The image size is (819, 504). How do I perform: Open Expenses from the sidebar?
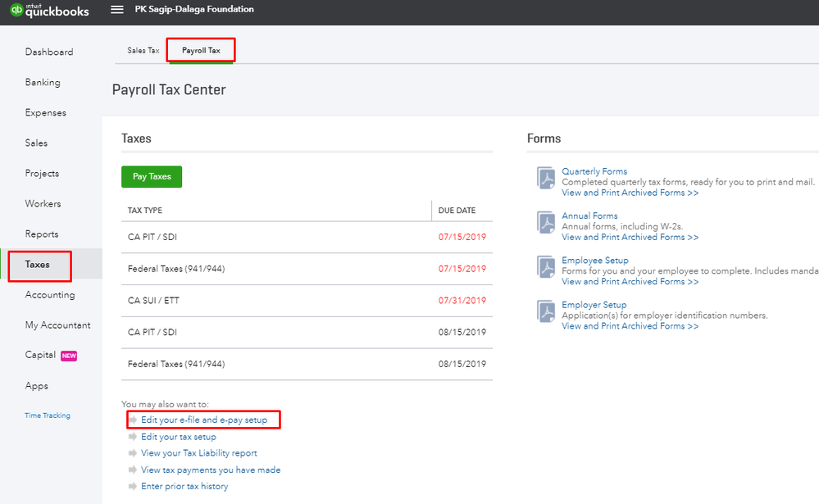tap(45, 112)
